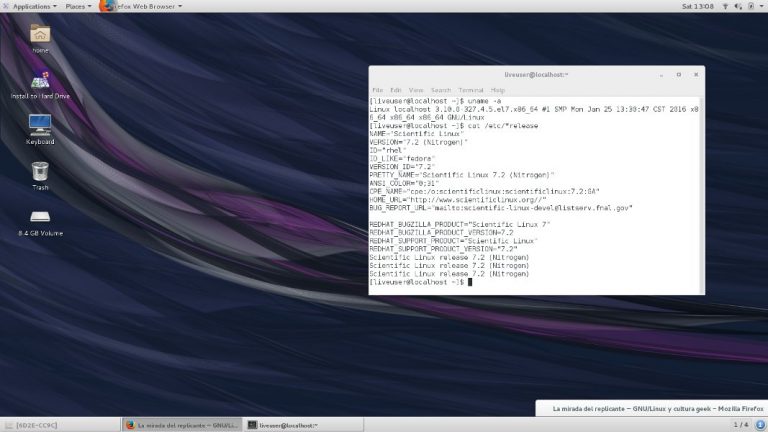Click the 1 / 4 workspace switcher

[741, 424]
